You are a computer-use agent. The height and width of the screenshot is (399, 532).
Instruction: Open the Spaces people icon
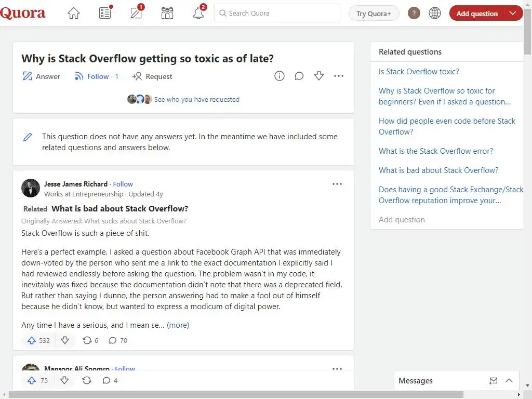167,13
